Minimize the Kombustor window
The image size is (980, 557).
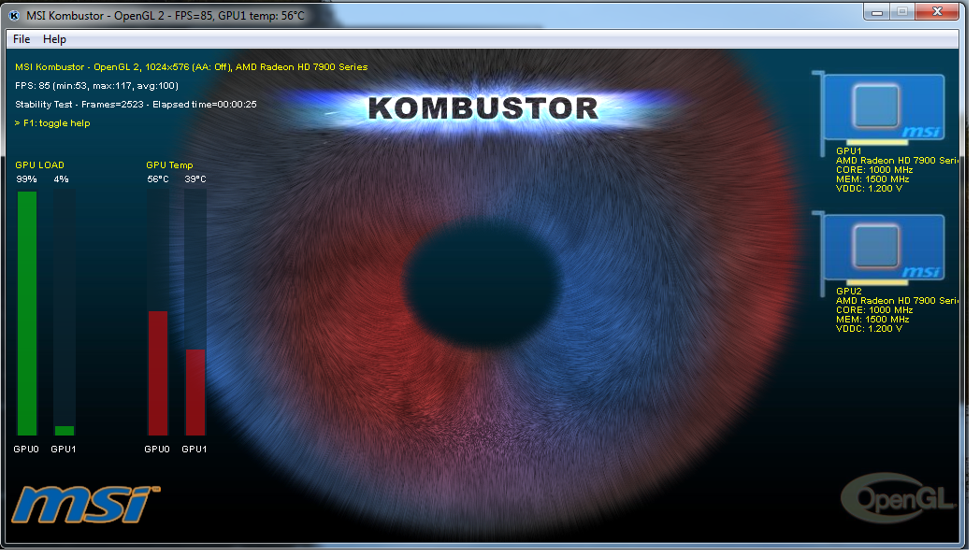[877, 12]
